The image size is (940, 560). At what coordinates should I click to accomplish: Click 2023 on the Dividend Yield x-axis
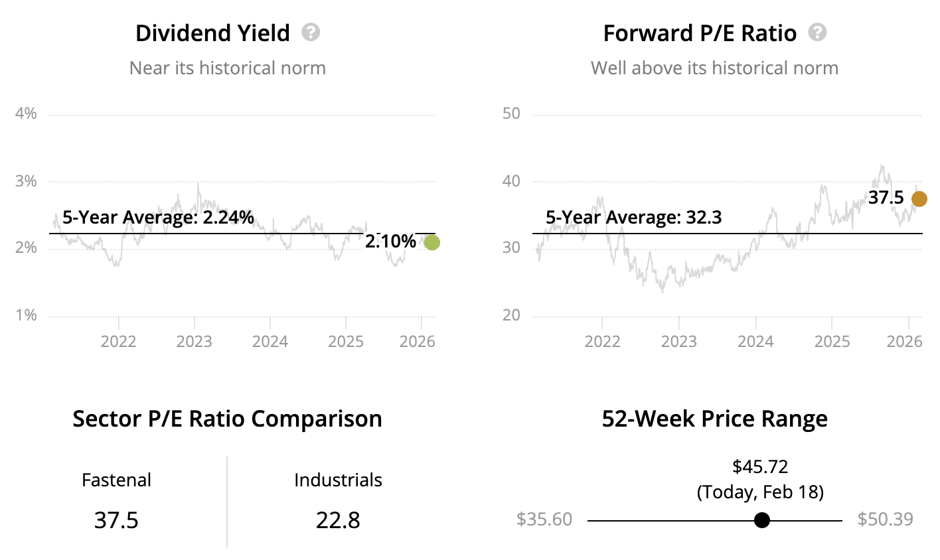point(195,342)
